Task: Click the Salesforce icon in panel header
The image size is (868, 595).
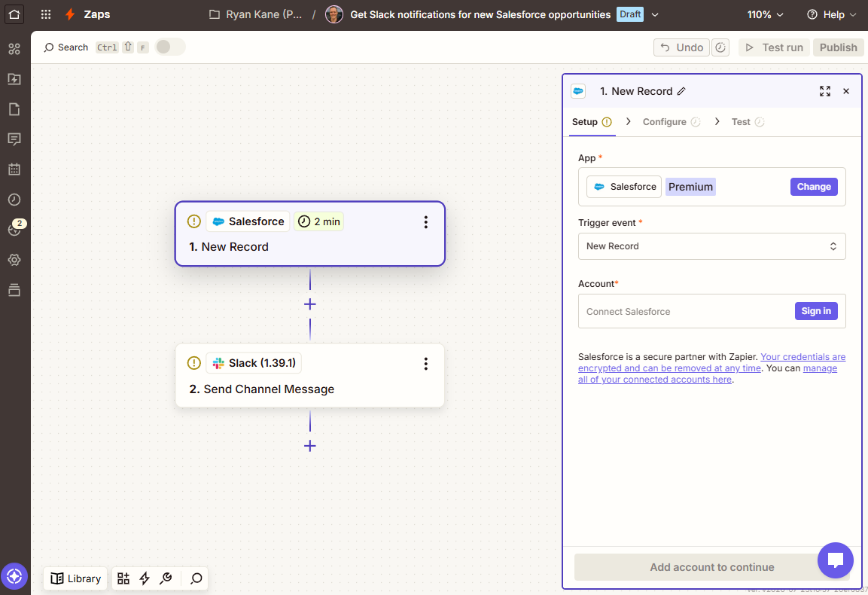Action: click(578, 91)
